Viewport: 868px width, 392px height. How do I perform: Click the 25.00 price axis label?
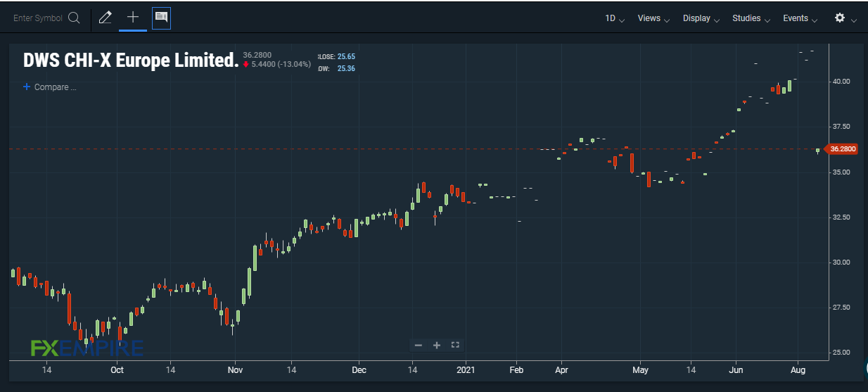[841, 353]
